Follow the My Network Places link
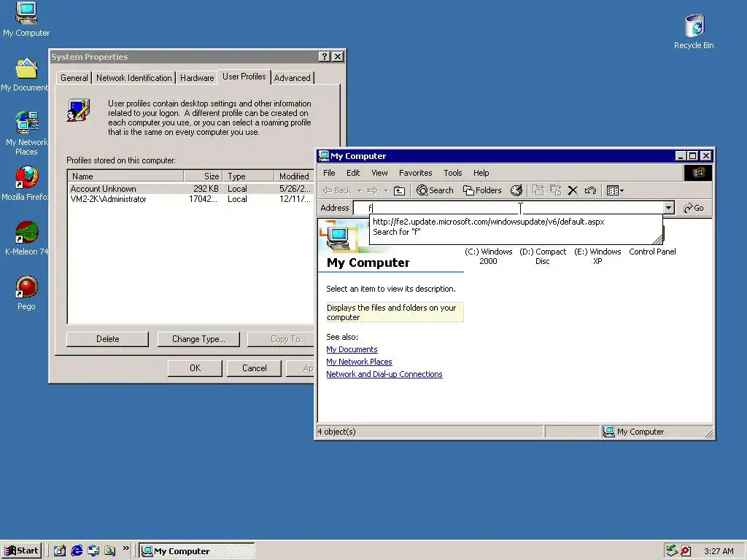 pyautogui.click(x=359, y=362)
